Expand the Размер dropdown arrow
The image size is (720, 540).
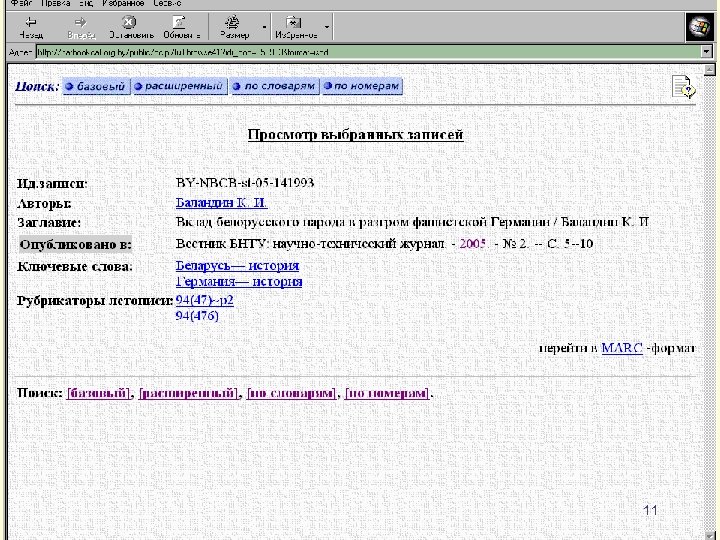point(264,27)
